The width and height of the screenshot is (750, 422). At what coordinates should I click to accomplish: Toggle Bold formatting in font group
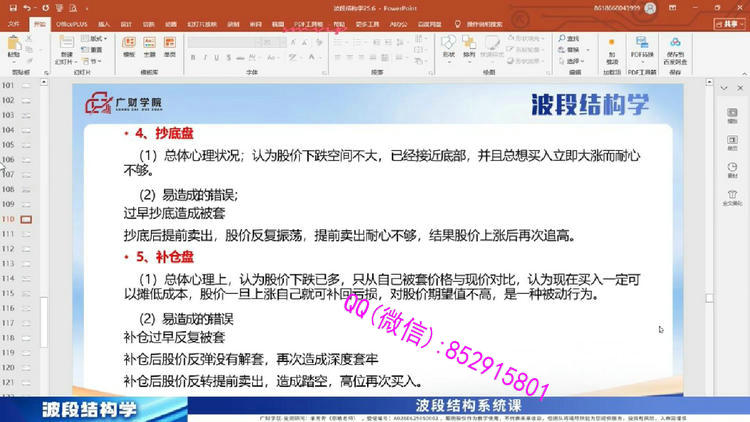pos(193,58)
